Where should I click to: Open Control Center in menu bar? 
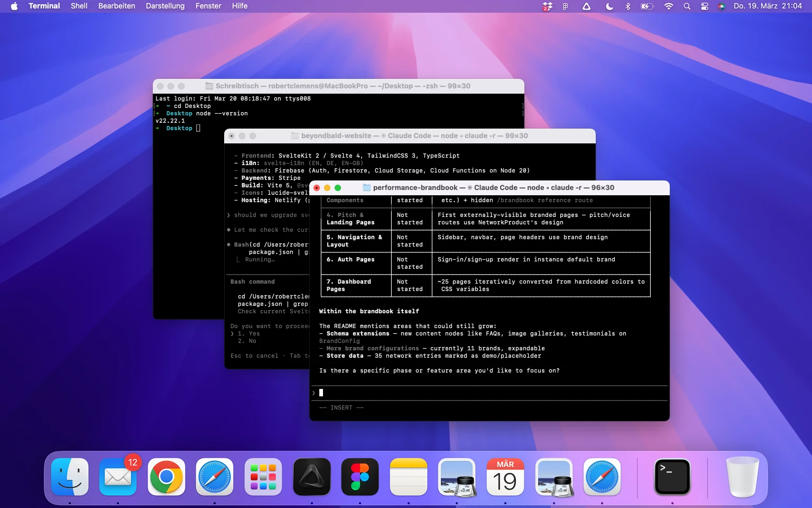pos(704,6)
